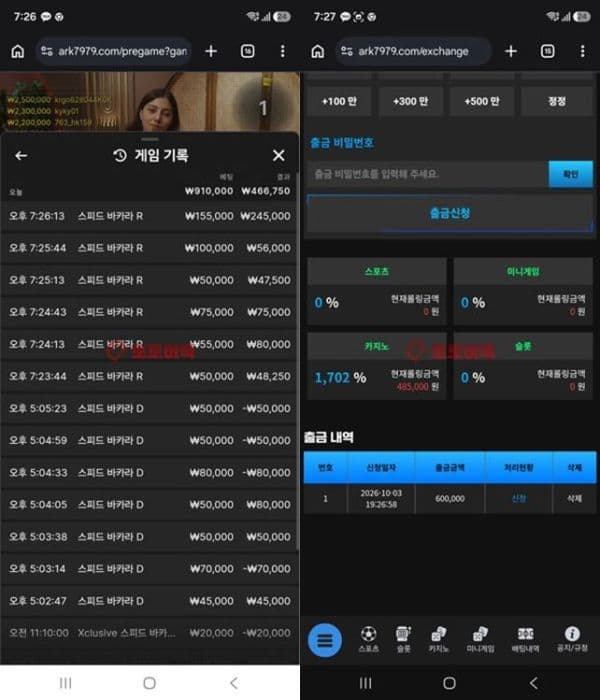The height and width of the screenshot is (700, 600).
Task: Click 삭제 in the 600,000 withdrawal row
Action: click(x=574, y=498)
